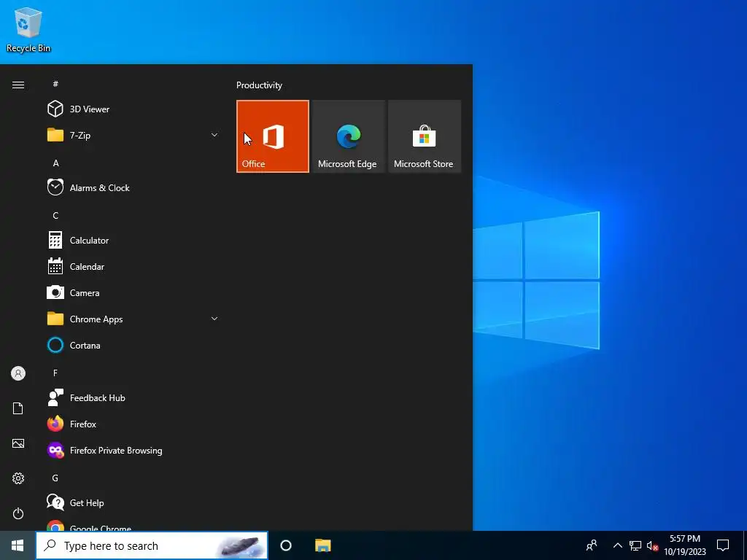Expand the 7-Zip folder chevron
Viewport: 747px width, 560px height.
(214, 135)
